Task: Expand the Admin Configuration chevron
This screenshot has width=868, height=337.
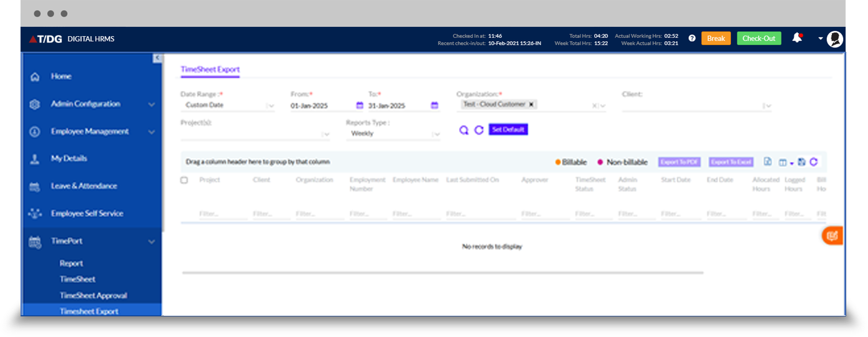Action: (151, 105)
